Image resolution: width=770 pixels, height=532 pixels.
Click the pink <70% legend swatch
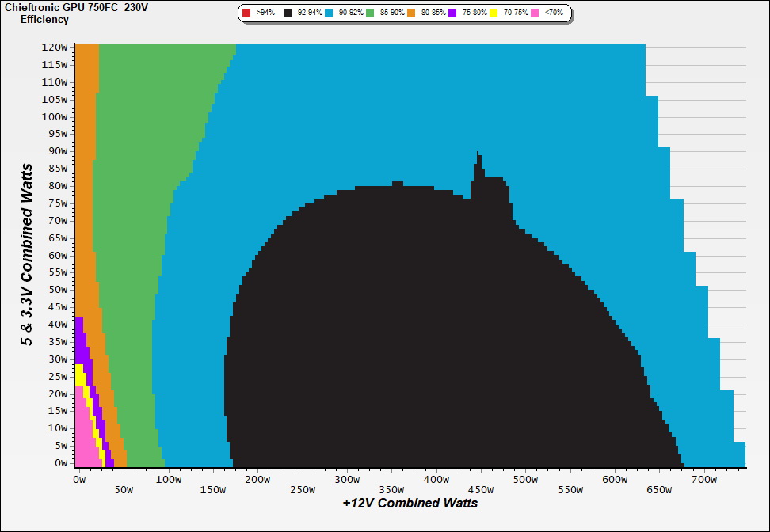pos(536,13)
